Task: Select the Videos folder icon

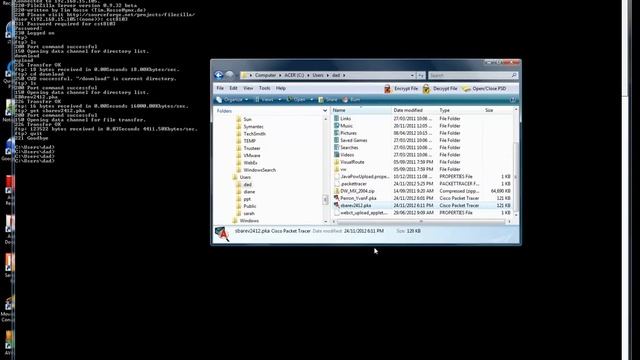Action: click(x=336, y=155)
